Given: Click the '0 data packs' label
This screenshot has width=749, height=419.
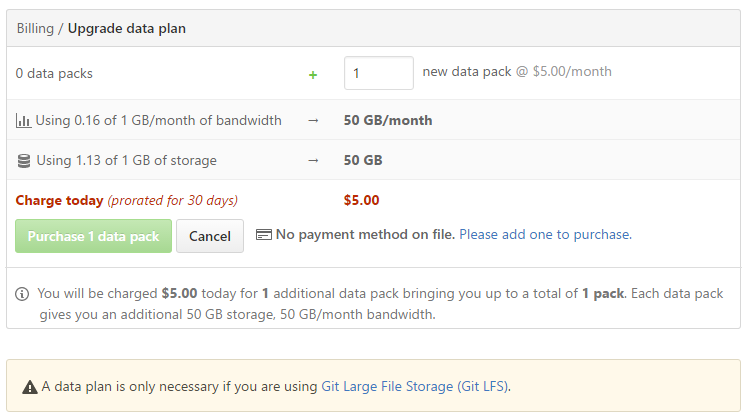Looking at the screenshot, I should (54, 73).
